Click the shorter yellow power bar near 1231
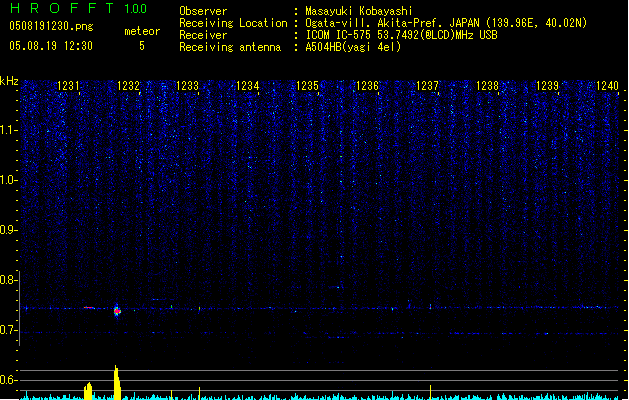 tap(88, 391)
